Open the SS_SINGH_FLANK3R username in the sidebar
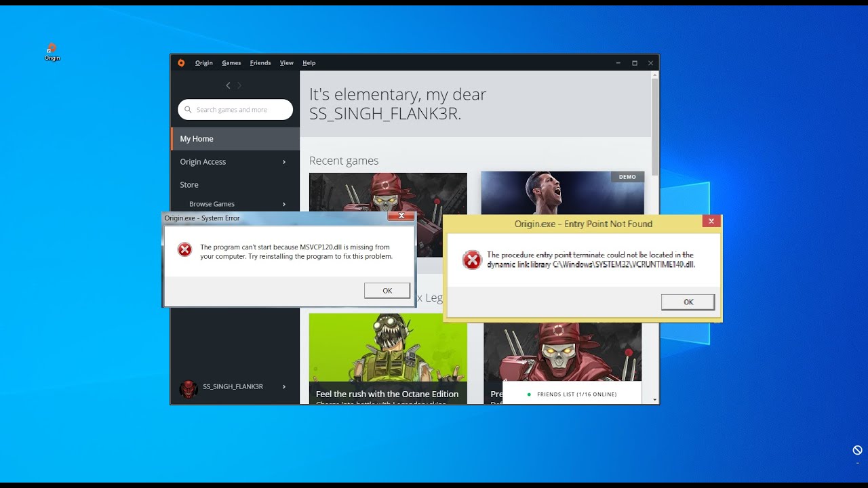 pos(233,387)
